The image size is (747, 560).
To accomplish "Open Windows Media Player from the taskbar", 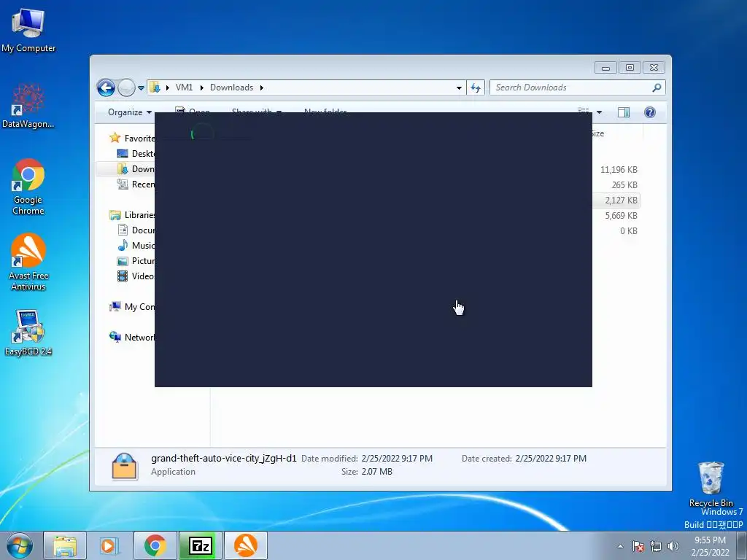I will point(109,545).
